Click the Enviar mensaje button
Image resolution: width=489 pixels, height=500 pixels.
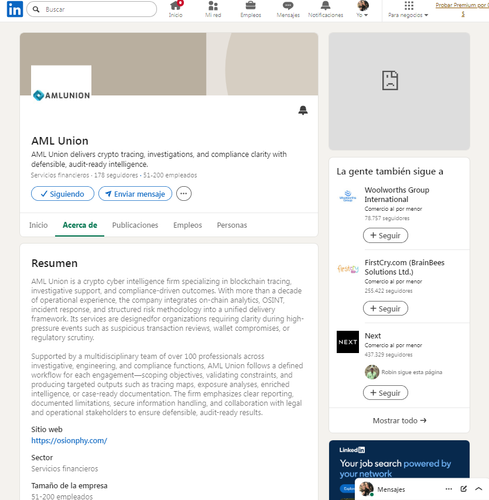point(135,194)
